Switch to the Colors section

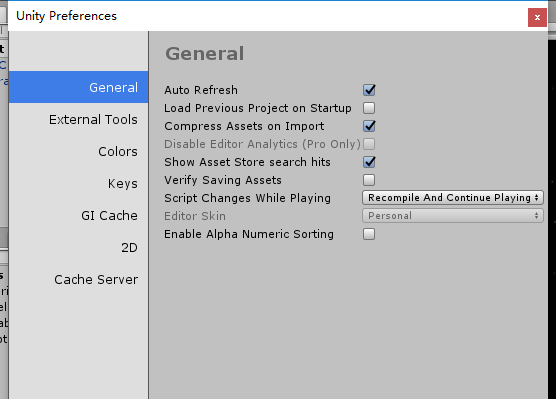(x=78, y=151)
